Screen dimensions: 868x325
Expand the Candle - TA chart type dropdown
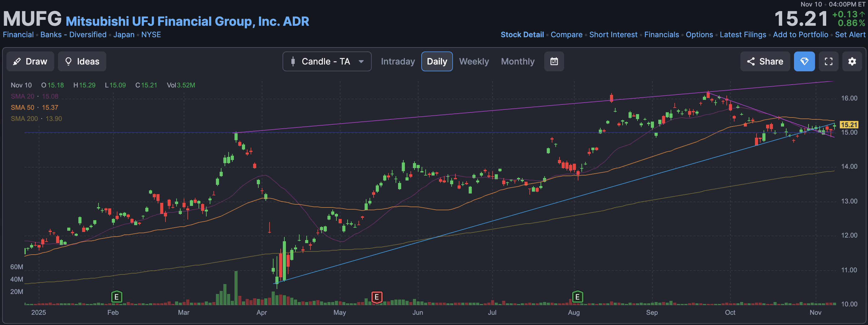327,61
